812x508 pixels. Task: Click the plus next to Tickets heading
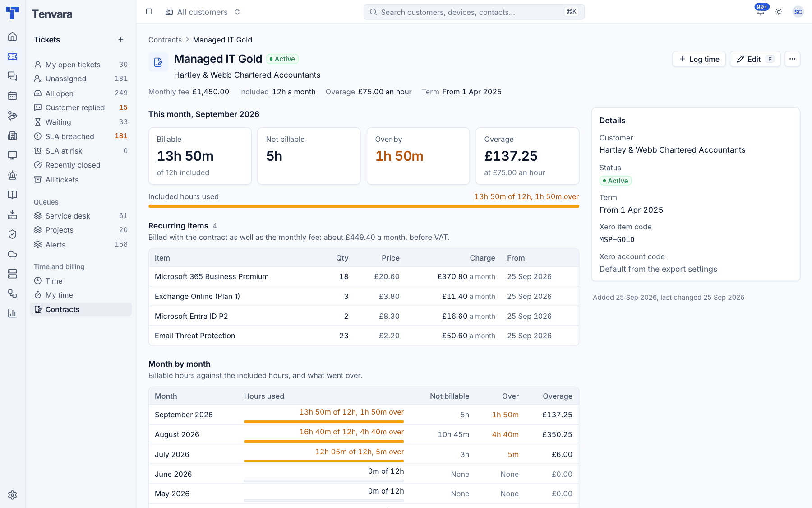click(x=121, y=40)
